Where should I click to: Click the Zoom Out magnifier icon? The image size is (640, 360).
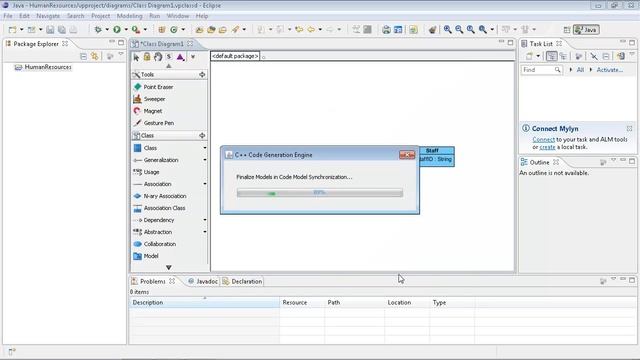(x=459, y=29)
